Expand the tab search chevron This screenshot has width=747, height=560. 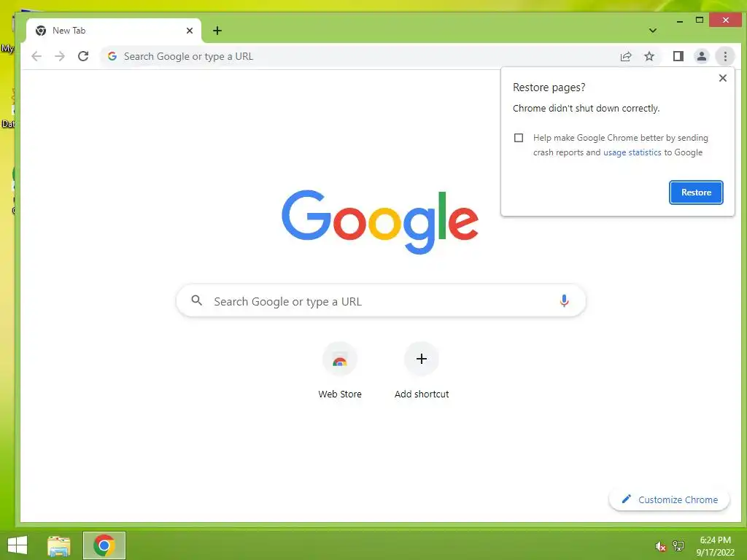(653, 31)
